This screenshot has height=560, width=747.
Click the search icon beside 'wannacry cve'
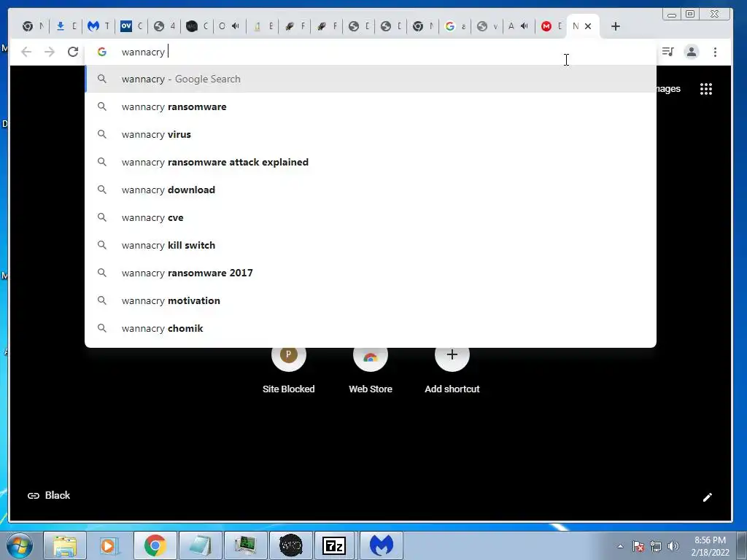(x=102, y=217)
